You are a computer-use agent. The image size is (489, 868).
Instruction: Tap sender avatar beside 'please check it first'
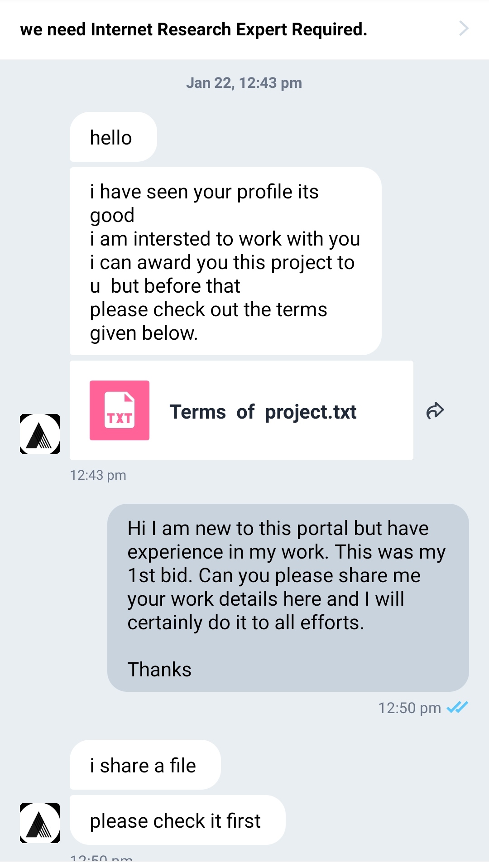click(40, 823)
